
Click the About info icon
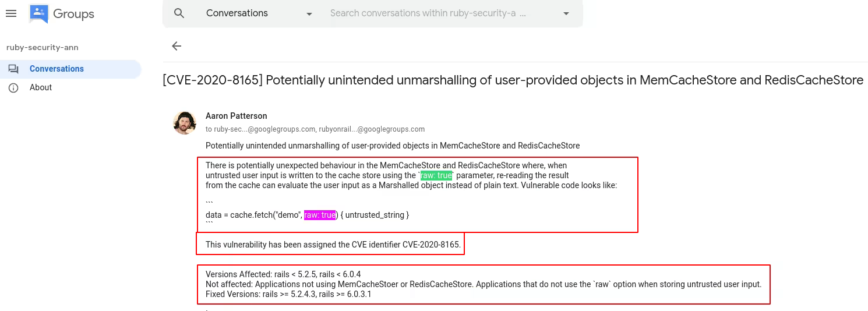click(x=13, y=87)
